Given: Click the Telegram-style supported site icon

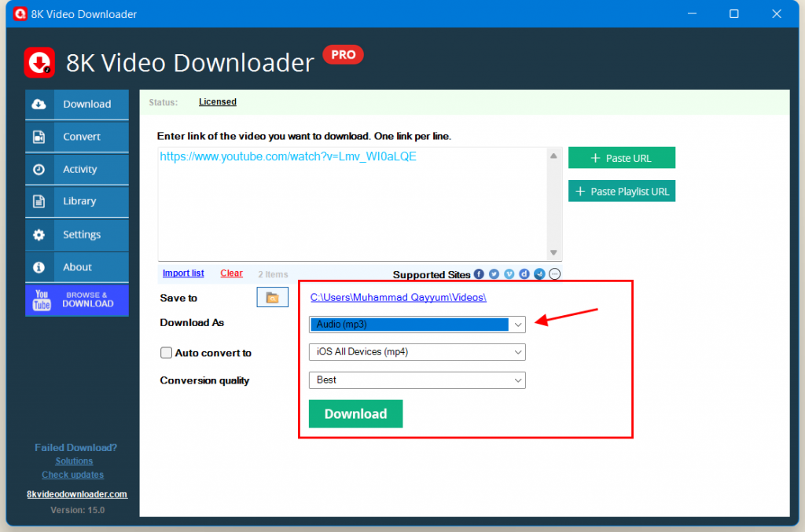Looking at the screenshot, I should click(x=539, y=274).
